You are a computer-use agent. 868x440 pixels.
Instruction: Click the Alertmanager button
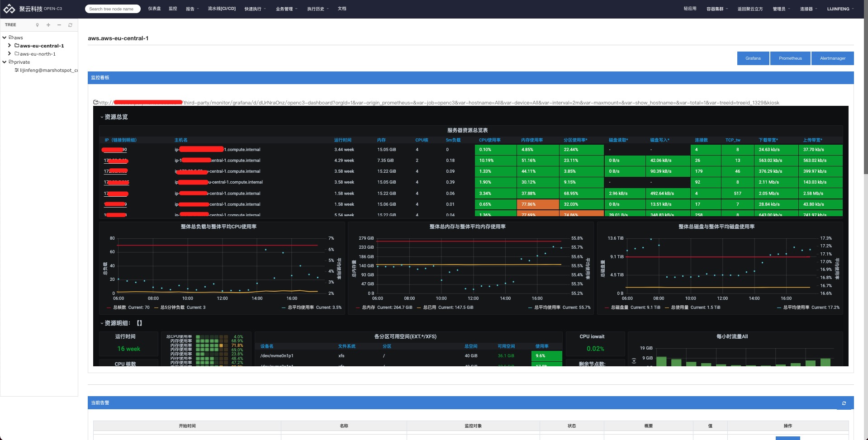coord(833,58)
